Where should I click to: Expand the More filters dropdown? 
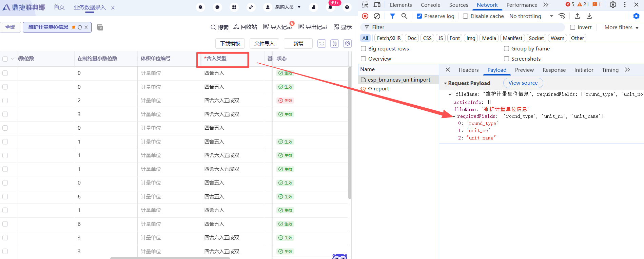click(x=621, y=27)
